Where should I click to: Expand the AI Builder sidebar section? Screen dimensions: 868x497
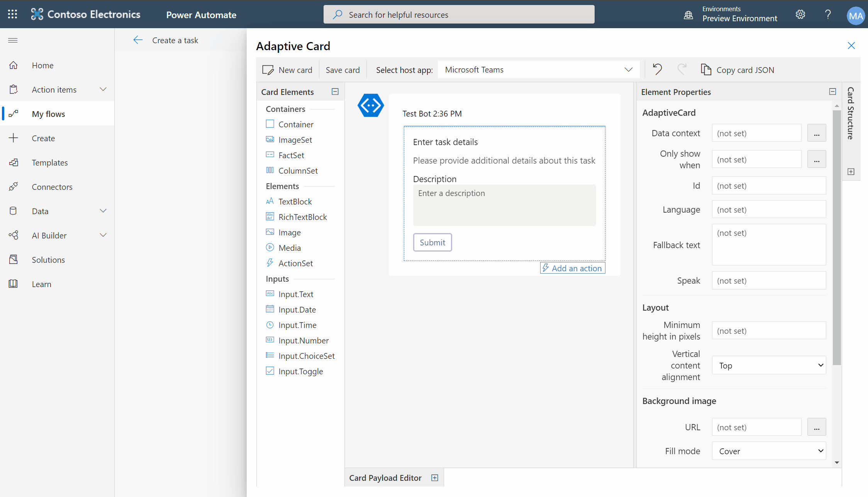tap(103, 235)
